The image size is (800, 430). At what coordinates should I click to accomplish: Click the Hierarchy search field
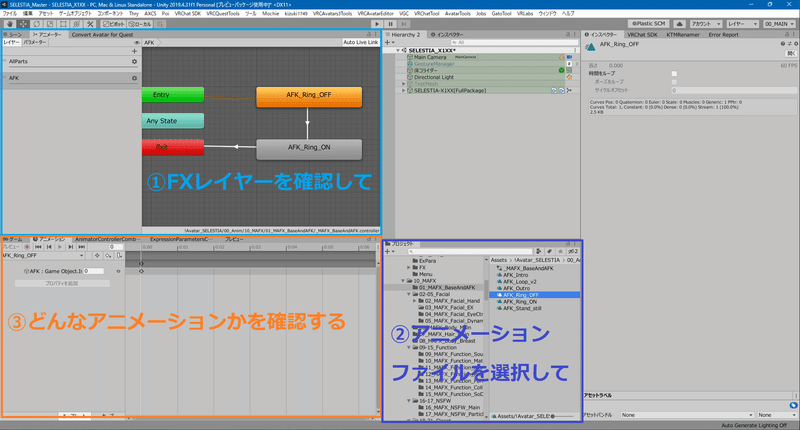[x=514, y=42]
